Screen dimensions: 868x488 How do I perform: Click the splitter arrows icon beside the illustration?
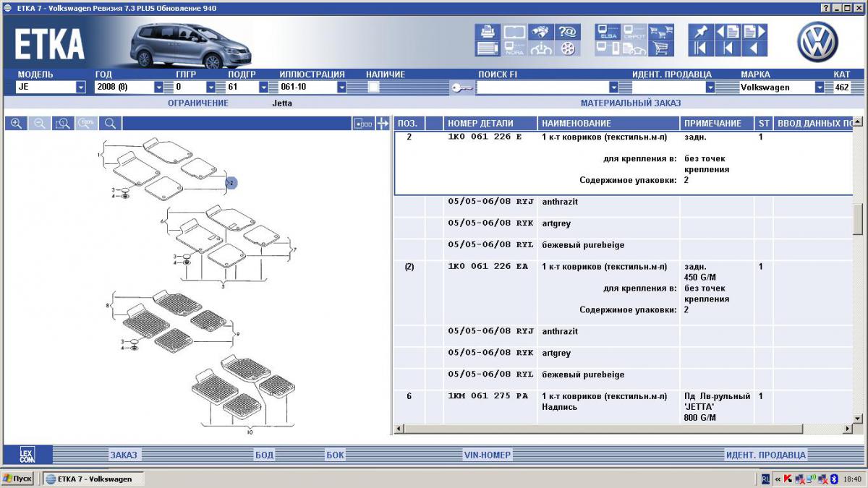pyautogui.click(x=383, y=124)
